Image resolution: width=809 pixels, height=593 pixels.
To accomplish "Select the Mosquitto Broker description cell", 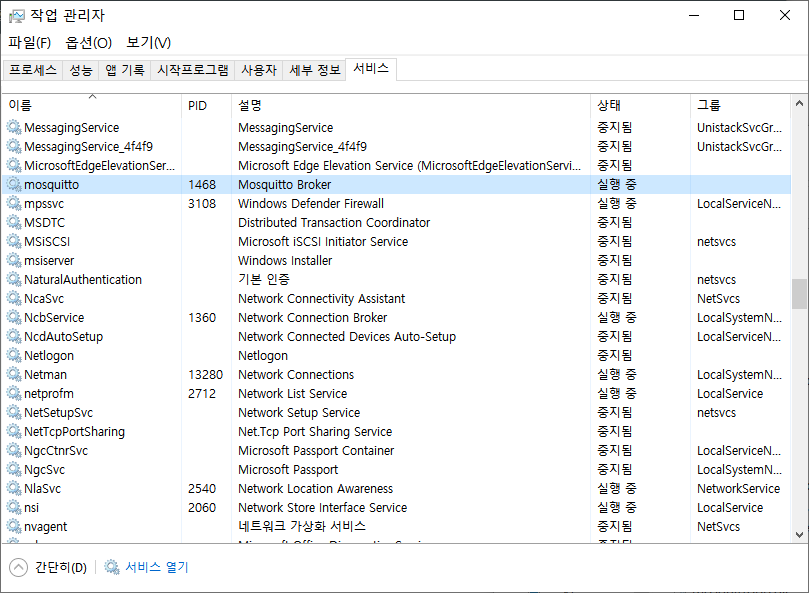I will click(284, 184).
